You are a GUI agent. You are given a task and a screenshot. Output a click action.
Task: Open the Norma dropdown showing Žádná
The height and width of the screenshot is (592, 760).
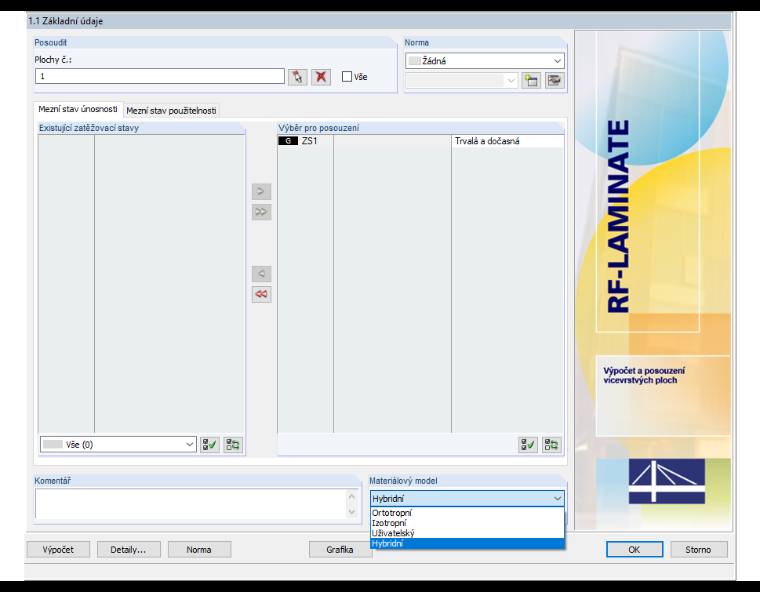[485, 61]
